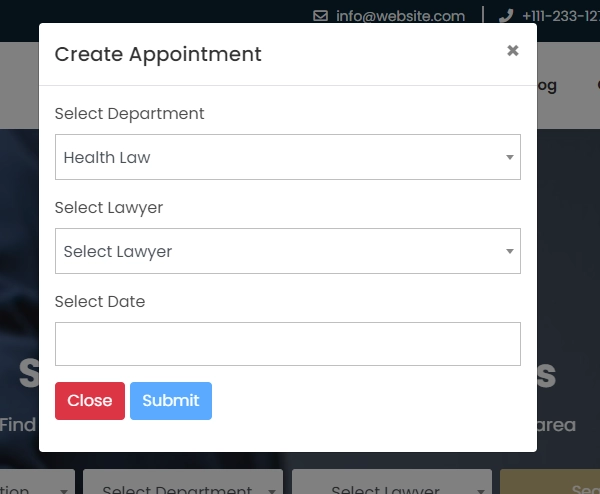This screenshot has height=494, width=600.
Task: Open the Select Lawyer dropdown in dialog
Action: pos(288,251)
